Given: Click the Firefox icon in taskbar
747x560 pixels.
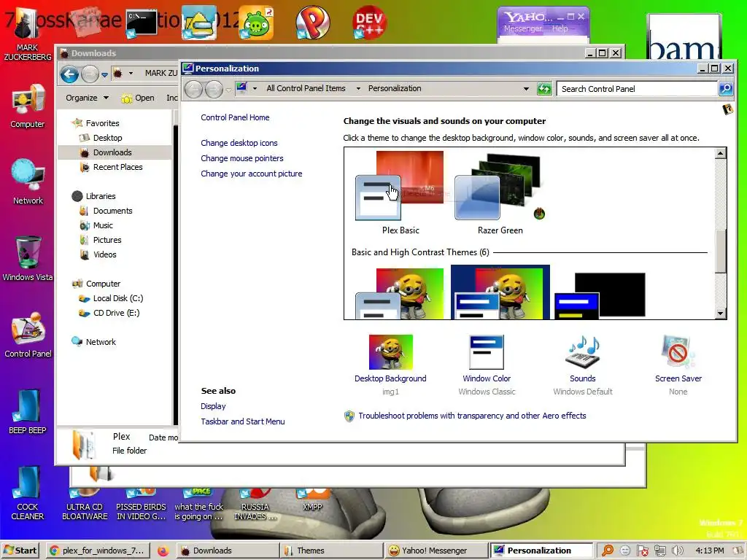Looking at the screenshot, I should click(163, 551).
